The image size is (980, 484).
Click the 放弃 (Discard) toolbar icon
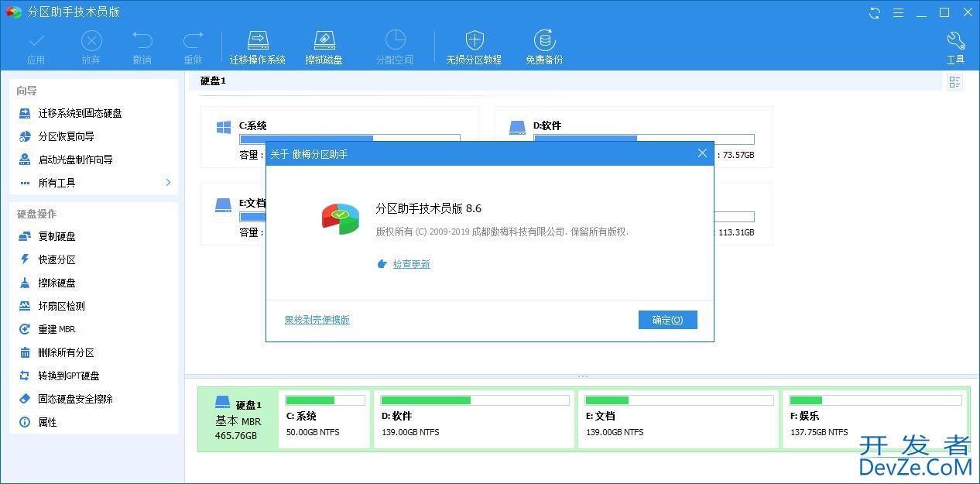91,48
